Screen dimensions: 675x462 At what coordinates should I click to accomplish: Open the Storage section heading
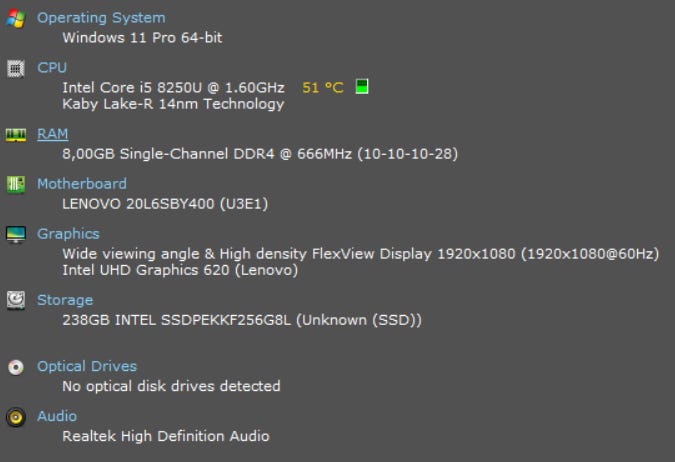click(65, 300)
